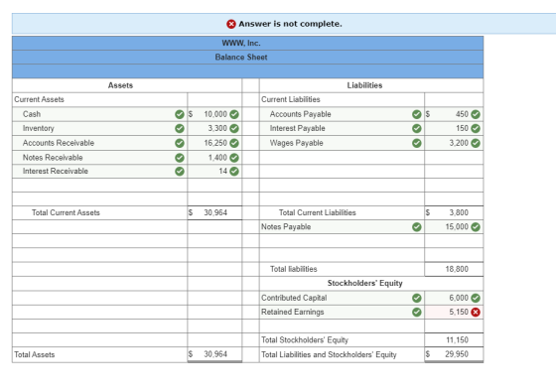Viewport: 556px width, 392px height.
Task: Select the Interest Payable account cell
Action: tap(342, 128)
